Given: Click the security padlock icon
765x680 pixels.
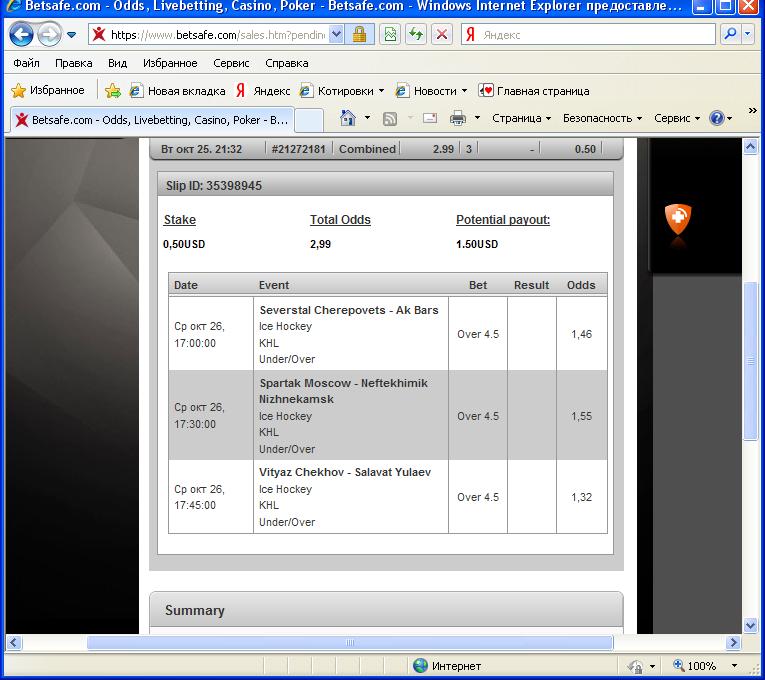Looking at the screenshot, I should pos(360,35).
